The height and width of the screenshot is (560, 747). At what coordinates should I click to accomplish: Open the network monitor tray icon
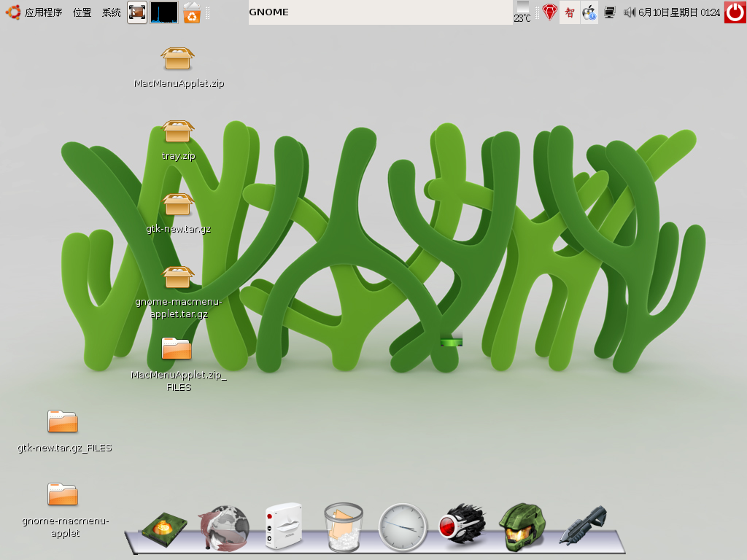609,12
